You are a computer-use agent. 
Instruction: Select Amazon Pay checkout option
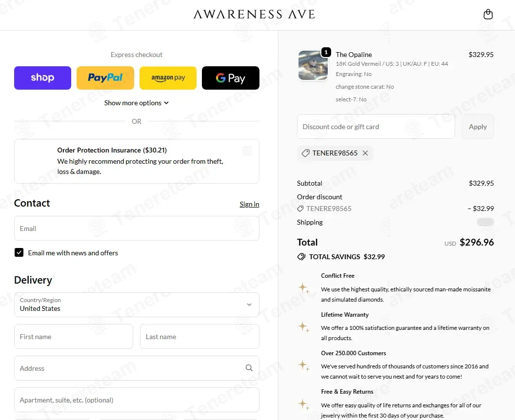168,78
